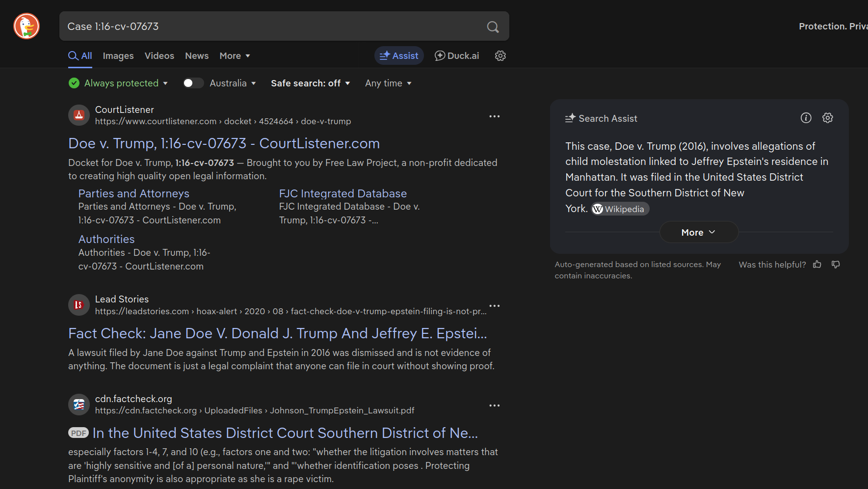Open the United States District Court PDF result
This screenshot has height=489, width=868.
[285, 433]
